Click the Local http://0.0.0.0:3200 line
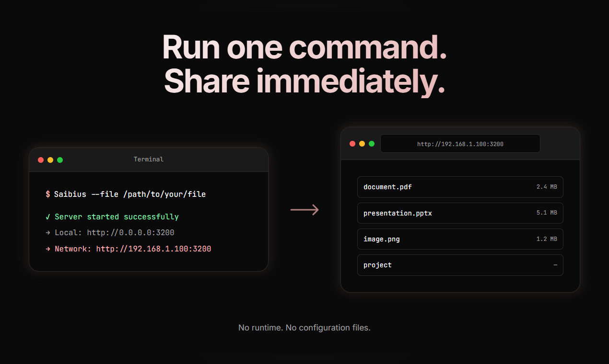 click(110, 233)
